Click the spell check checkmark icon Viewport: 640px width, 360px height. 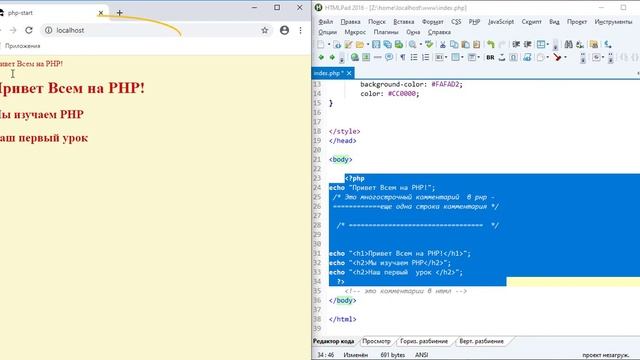point(429,44)
